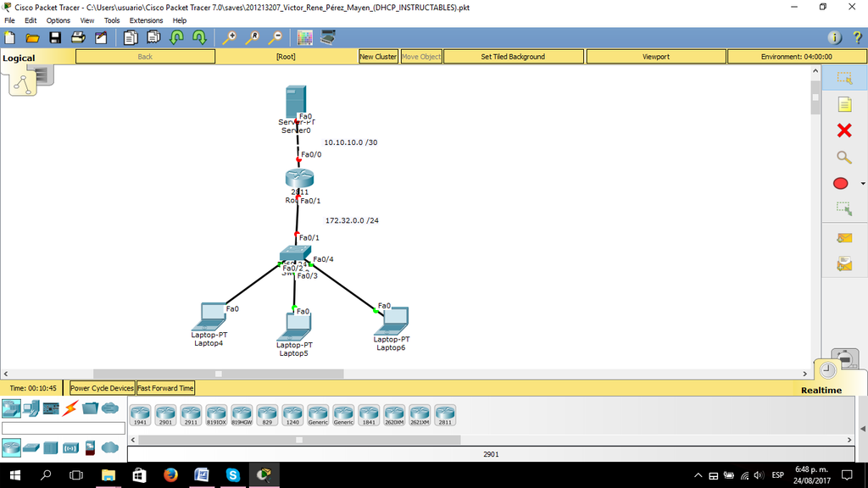This screenshot has height=488, width=868.
Task: Open the help question mark icon
Action: tap(858, 37)
